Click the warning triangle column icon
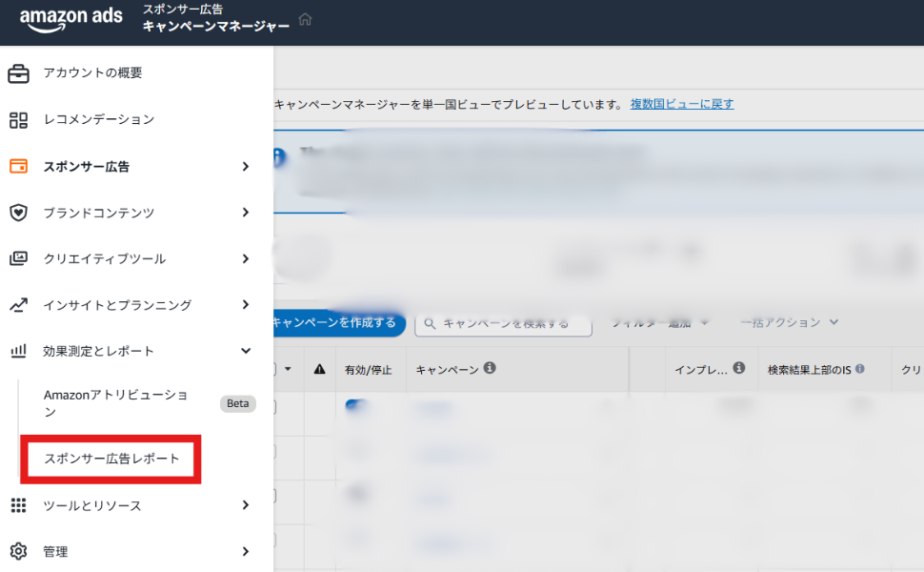The height and width of the screenshot is (572, 924). point(319,369)
